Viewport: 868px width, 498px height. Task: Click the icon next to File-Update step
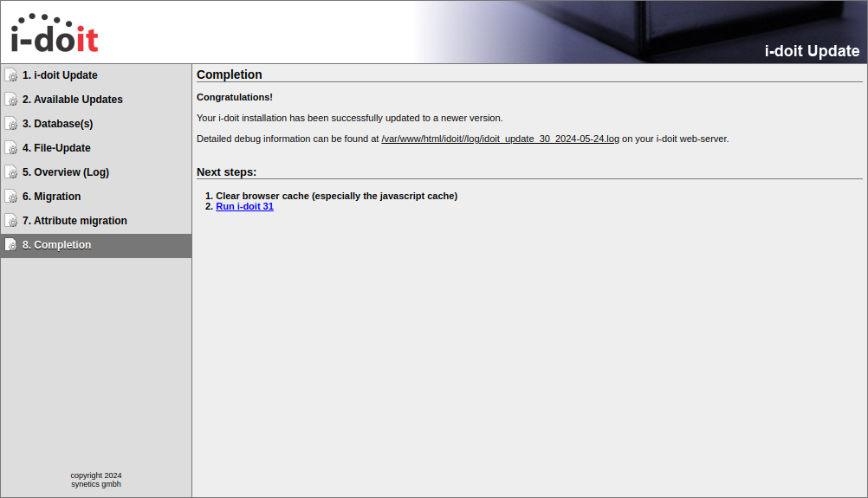(11, 148)
